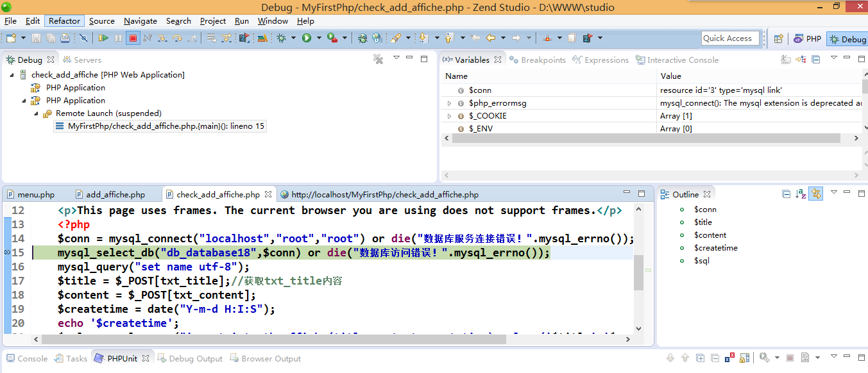Collapse the check_add_affiche PHP Web Application node

[x=12, y=75]
